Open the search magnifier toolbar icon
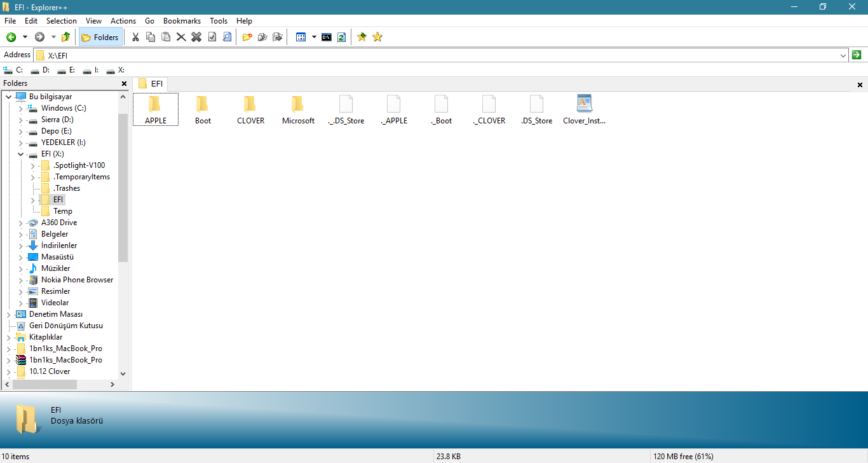 [x=227, y=37]
